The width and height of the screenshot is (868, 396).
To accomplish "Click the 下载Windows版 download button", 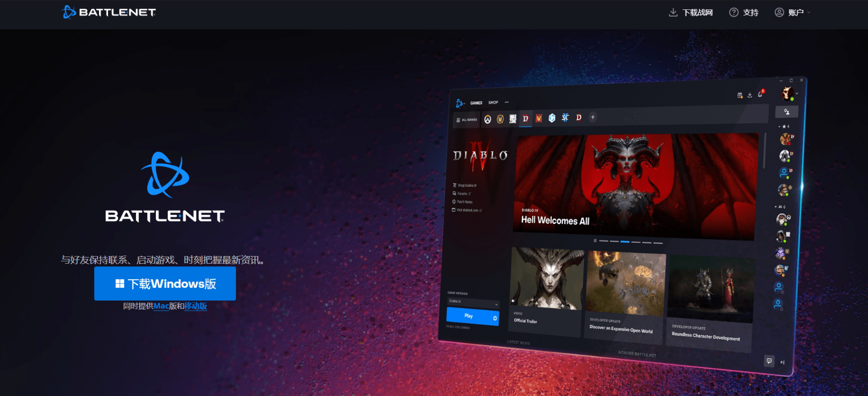I will coord(165,284).
